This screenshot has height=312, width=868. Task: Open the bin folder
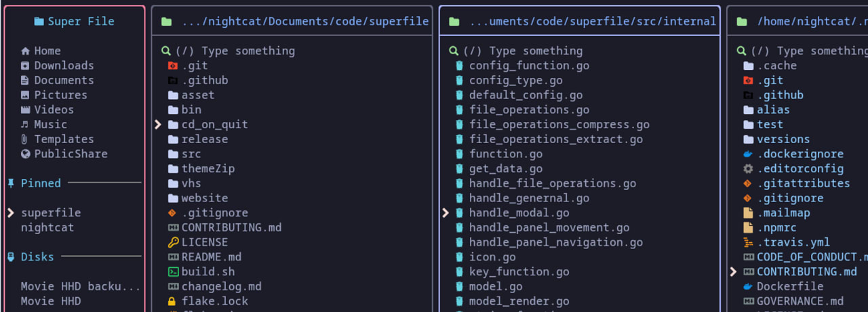pyautogui.click(x=191, y=110)
